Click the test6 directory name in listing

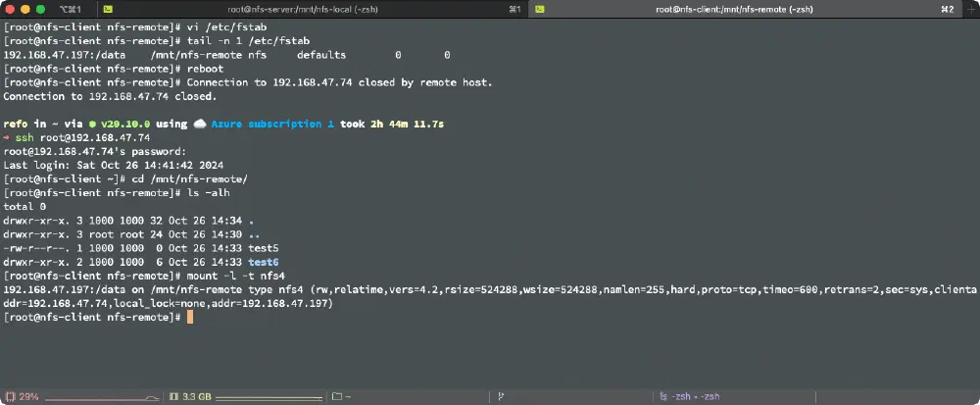pos(264,262)
